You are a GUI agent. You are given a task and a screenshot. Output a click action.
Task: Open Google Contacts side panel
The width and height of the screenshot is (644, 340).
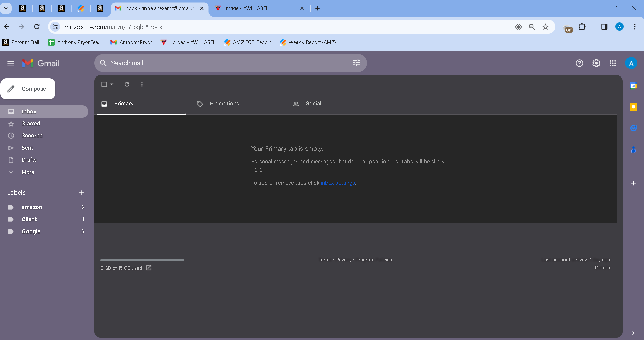[633, 150]
